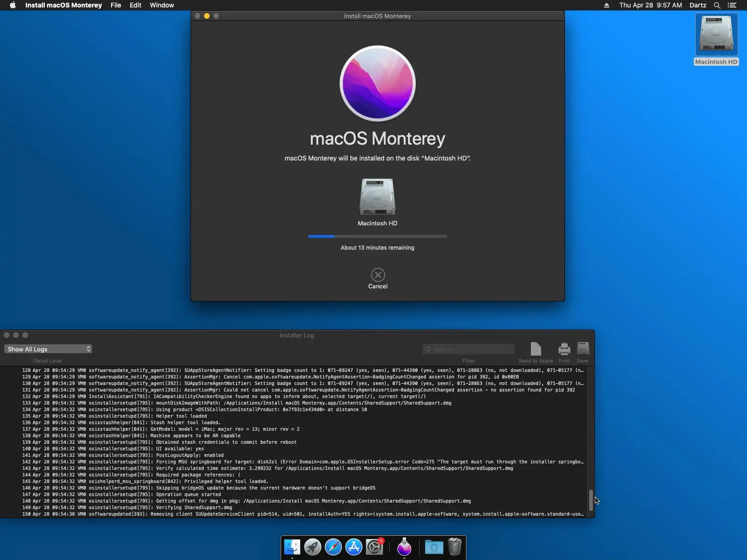The height and width of the screenshot is (560, 747).
Task: Click the eject icon in the menu bar
Action: click(x=606, y=5)
